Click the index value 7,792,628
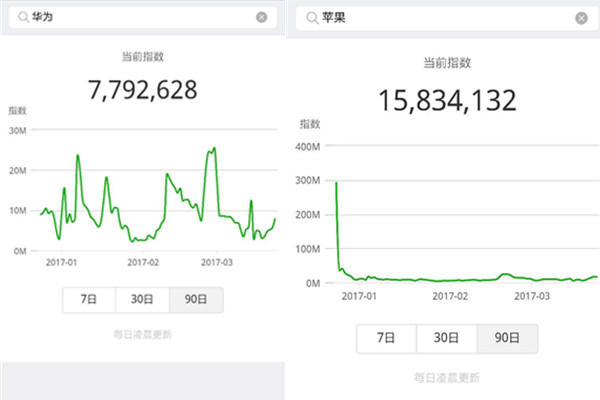 pyautogui.click(x=142, y=90)
